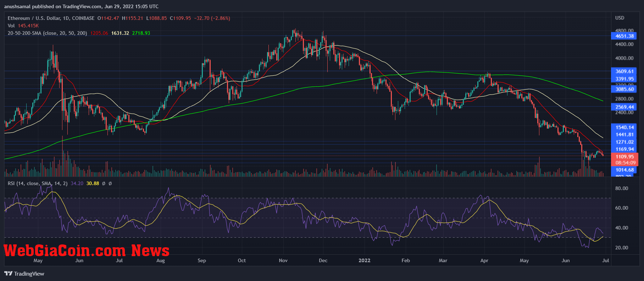The width and height of the screenshot is (644, 281).
Task: Select the open value O1142.47
Action: coord(108,18)
